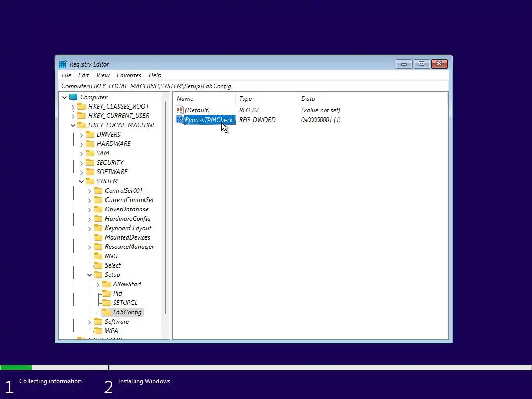Image resolution: width=532 pixels, height=399 pixels.
Task: Collapse the Setup key chevron
Action: point(89,275)
